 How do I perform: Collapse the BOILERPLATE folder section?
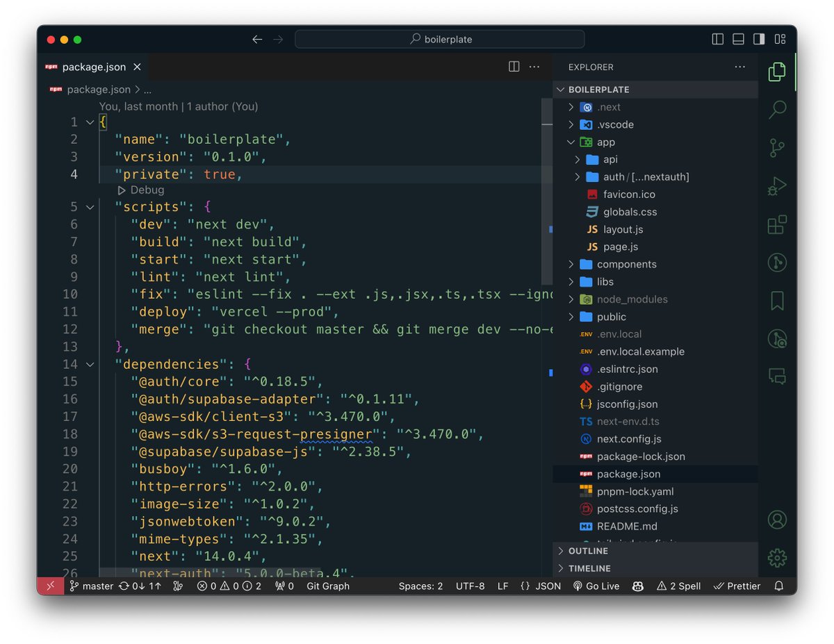pyautogui.click(x=655, y=90)
